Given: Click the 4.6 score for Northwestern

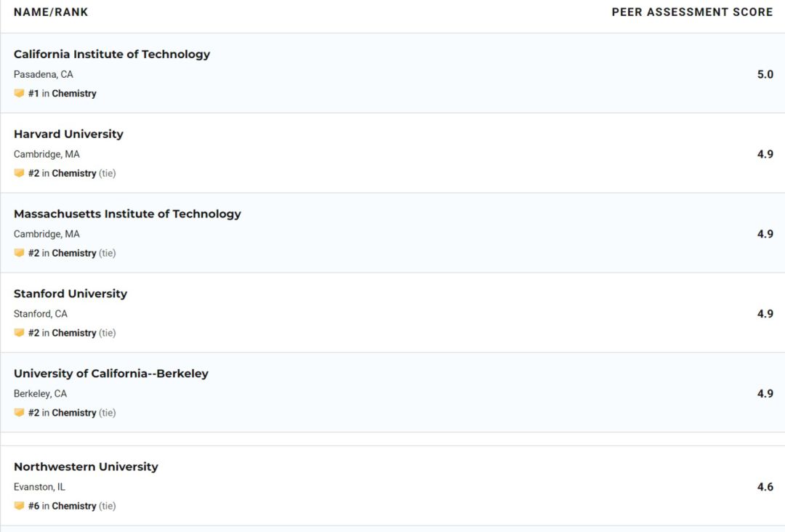Looking at the screenshot, I should pos(765,487).
